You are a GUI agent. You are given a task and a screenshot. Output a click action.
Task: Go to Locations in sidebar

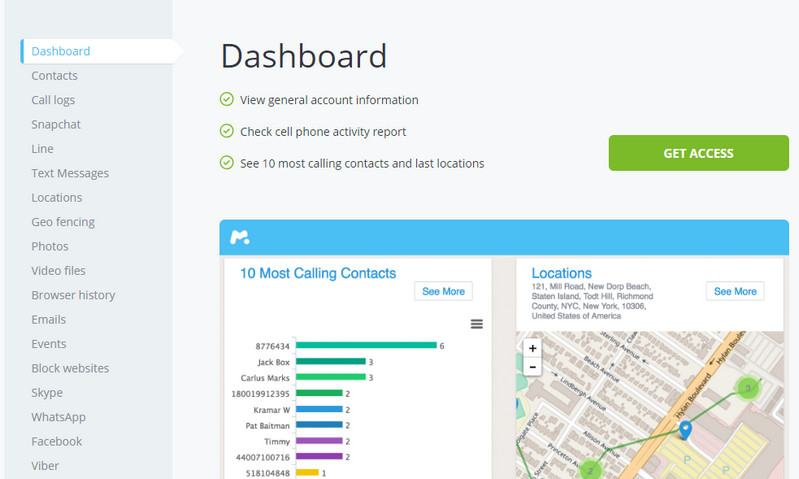[57, 198]
